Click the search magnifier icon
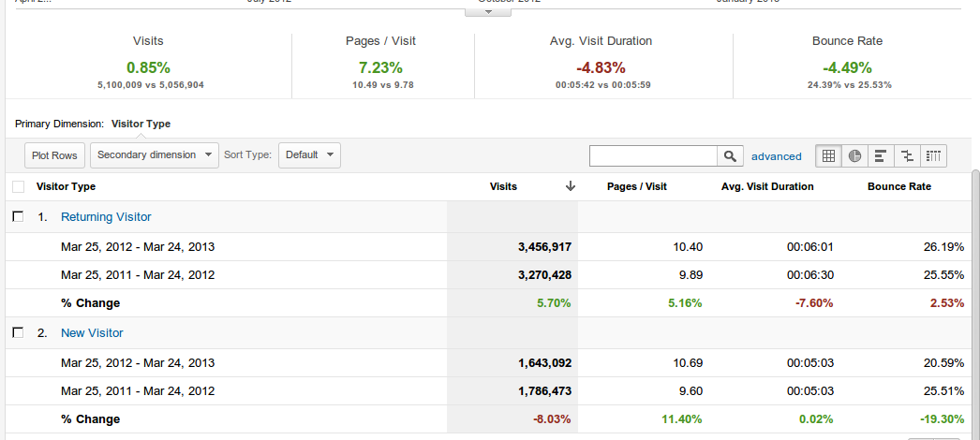980x440 pixels. 730,156
